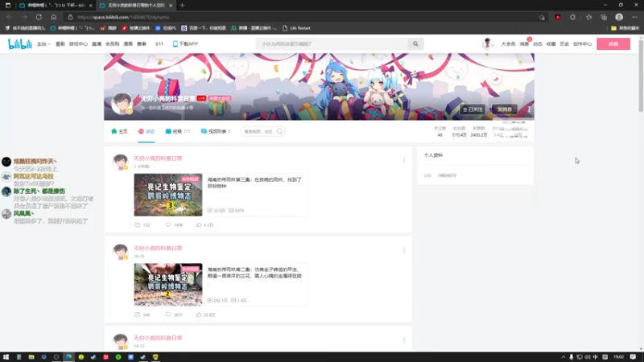
Task: Click the browser address bar URL
Action: tap(123, 17)
